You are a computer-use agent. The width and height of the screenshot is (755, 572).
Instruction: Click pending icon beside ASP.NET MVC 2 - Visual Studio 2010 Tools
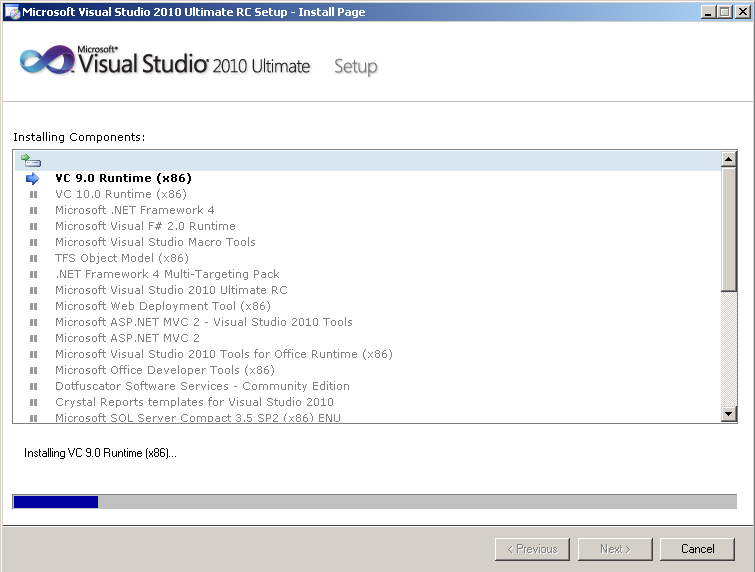(33, 322)
